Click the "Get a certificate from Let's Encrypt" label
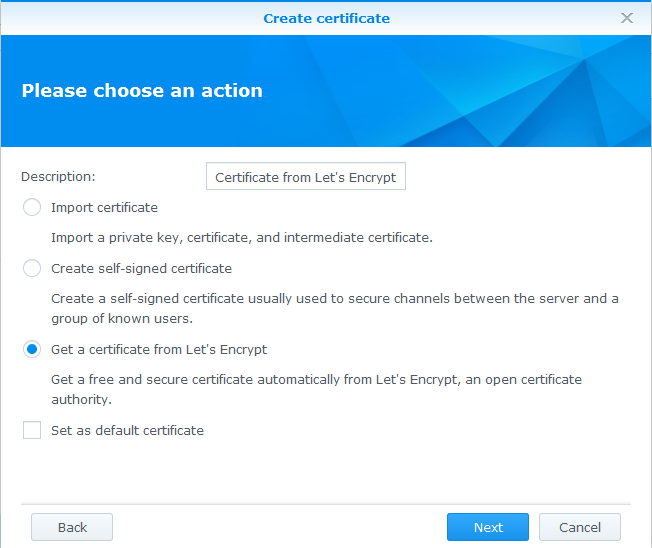Image resolution: width=652 pixels, height=548 pixels. (x=159, y=350)
